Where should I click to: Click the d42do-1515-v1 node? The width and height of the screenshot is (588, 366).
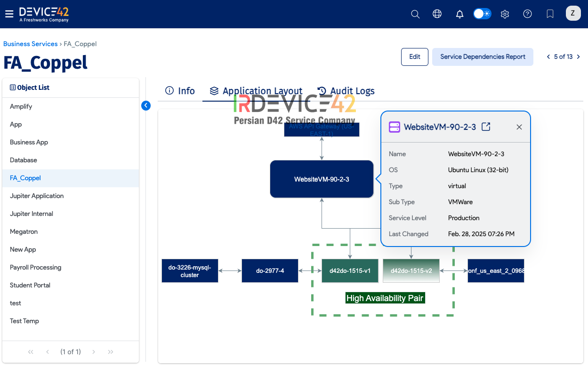click(x=350, y=271)
